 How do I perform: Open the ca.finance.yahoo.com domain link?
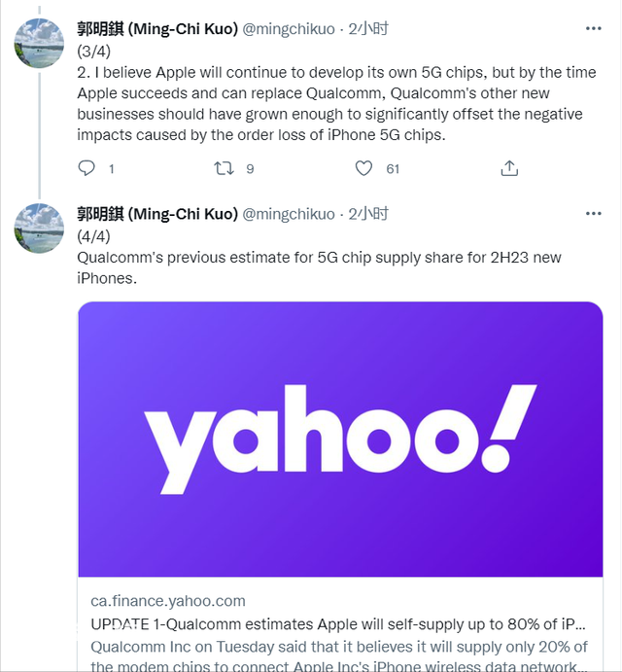point(168,601)
